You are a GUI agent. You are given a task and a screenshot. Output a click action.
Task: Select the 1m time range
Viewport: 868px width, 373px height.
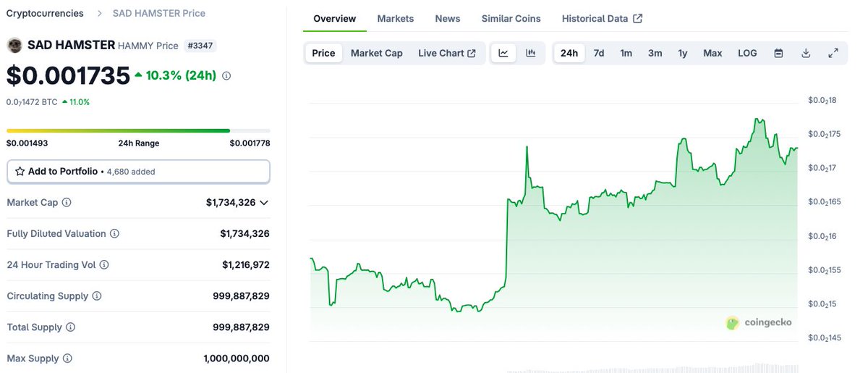pos(626,53)
